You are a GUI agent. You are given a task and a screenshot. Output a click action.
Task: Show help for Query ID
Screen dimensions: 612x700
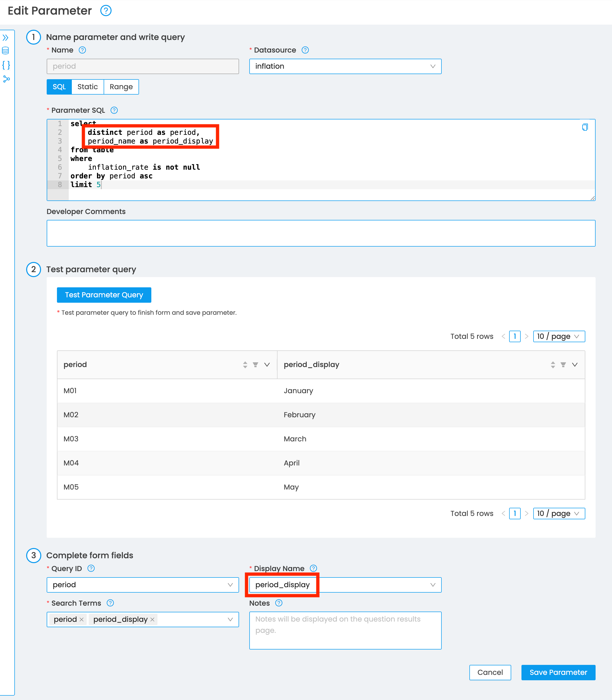[x=91, y=568]
